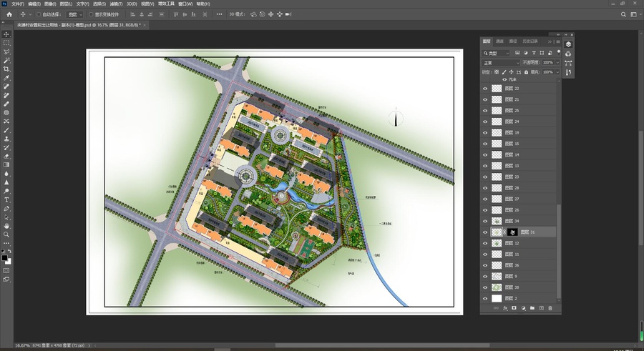The width and height of the screenshot is (644, 351).
Task: Enable the 显示变换控件 checkbox
Action: [91, 14]
